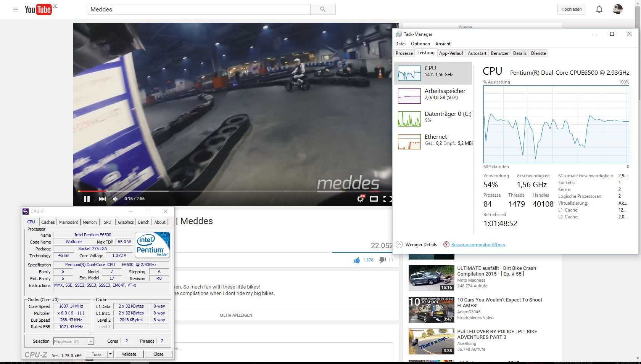Click the Hochladen upload button

571,10
